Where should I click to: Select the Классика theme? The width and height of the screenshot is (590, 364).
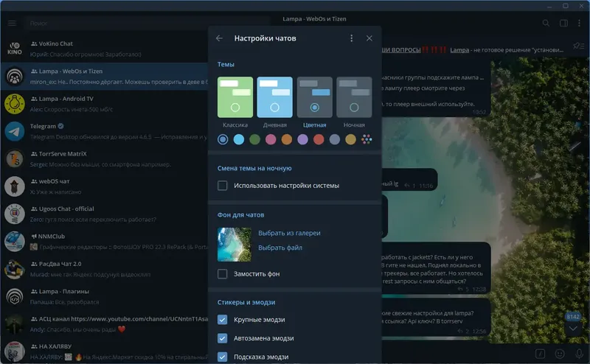pos(235,97)
